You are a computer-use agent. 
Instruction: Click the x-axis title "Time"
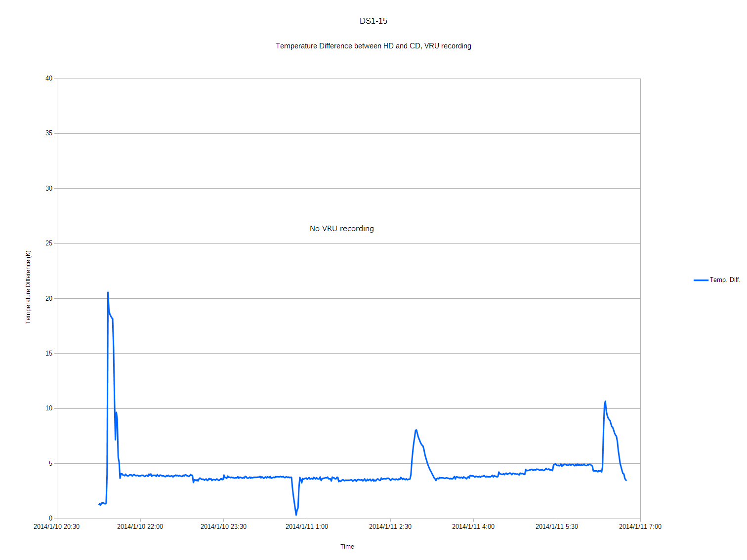coord(347,546)
